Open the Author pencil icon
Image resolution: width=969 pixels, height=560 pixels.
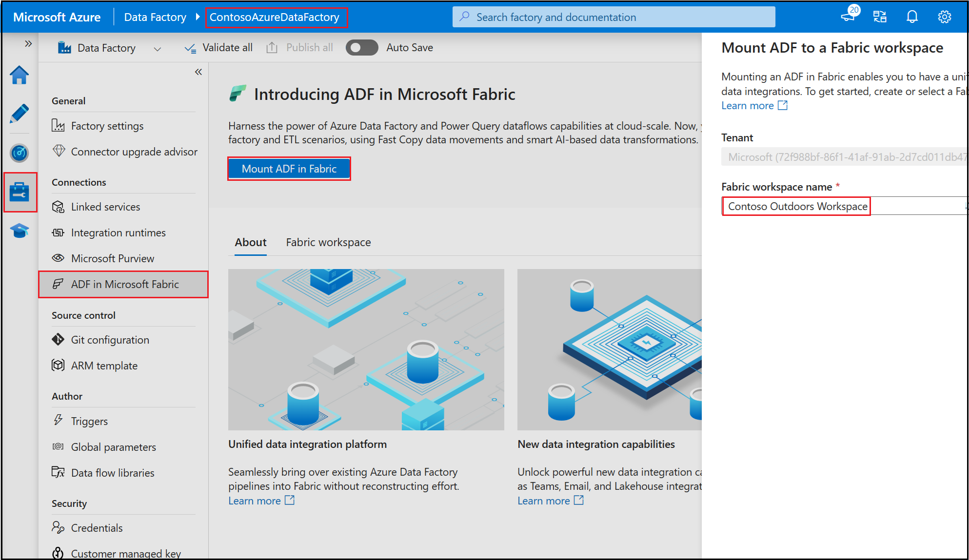(x=20, y=114)
